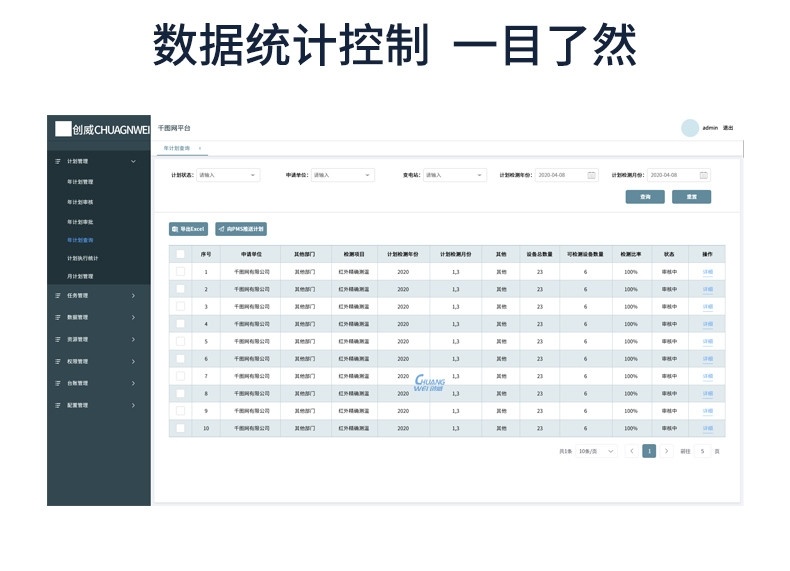Open the 计划状态 dropdown

click(x=228, y=175)
